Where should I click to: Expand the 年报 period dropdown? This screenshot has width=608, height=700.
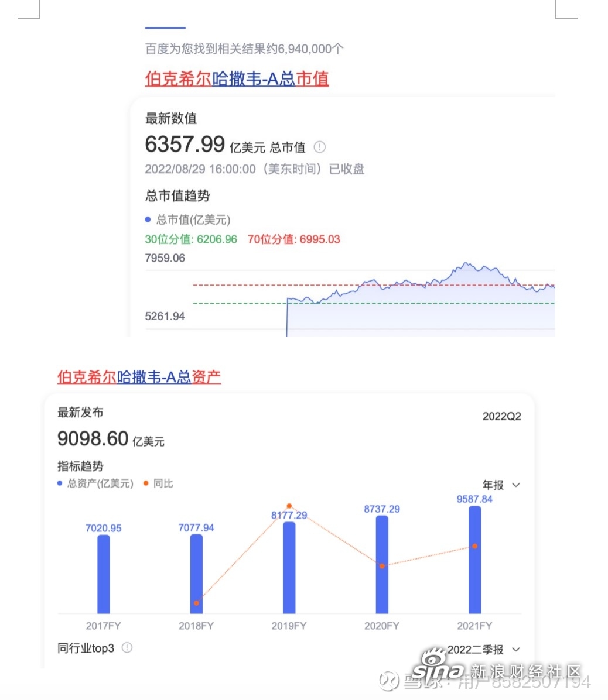[501, 485]
